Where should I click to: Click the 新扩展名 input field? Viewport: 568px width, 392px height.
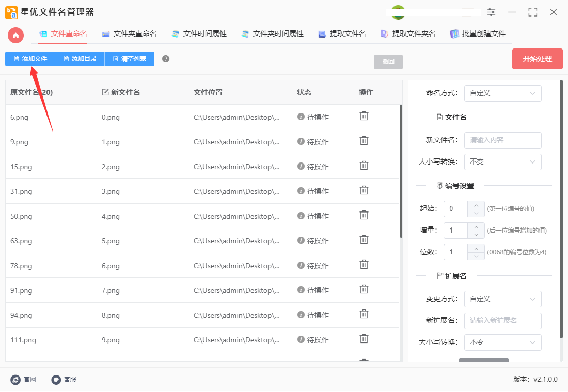503,321
